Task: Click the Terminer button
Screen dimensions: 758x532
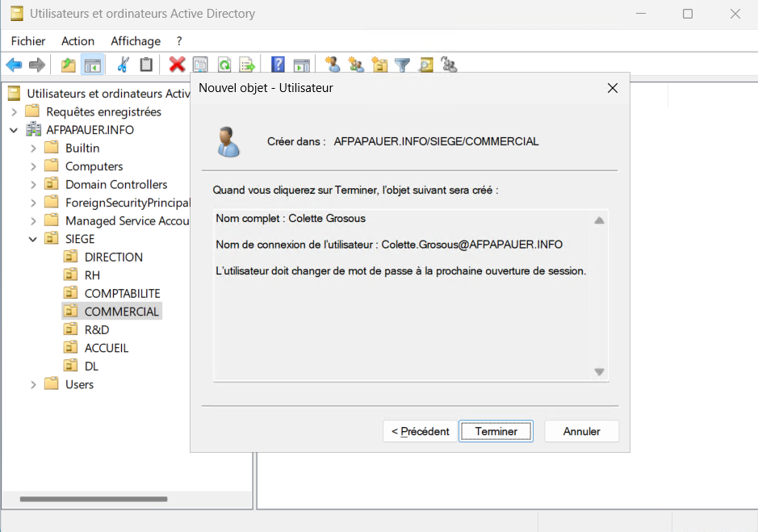Action: (496, 431)
